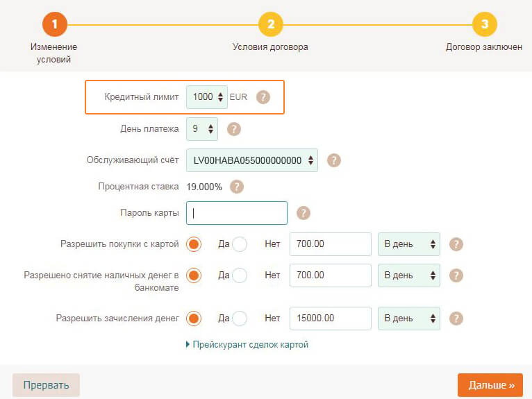Viewport: 532px width, 399px height.
Task: Click step 3 circle Договор заключен
Action: click(485, 24)
